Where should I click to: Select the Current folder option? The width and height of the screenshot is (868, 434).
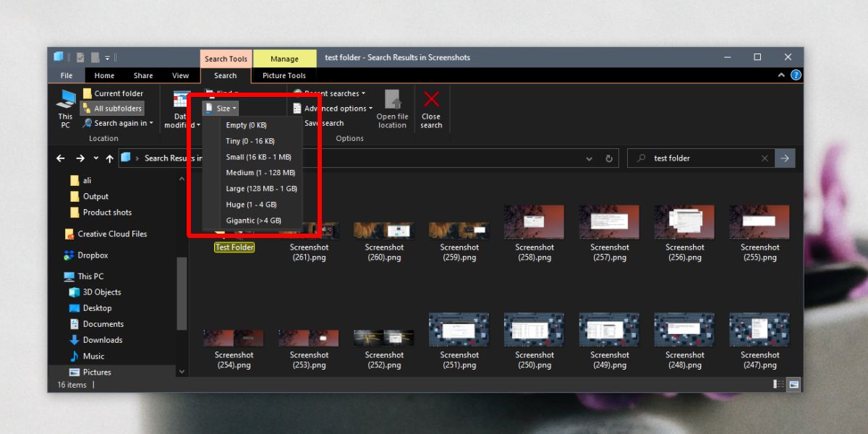(113, 93)
